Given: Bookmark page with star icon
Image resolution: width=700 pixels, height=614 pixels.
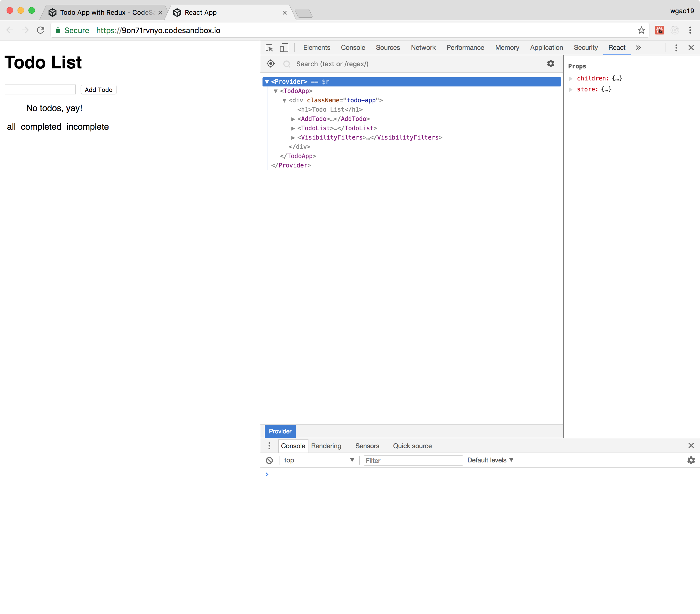Looking at the screenshot, I should [641, 30].
